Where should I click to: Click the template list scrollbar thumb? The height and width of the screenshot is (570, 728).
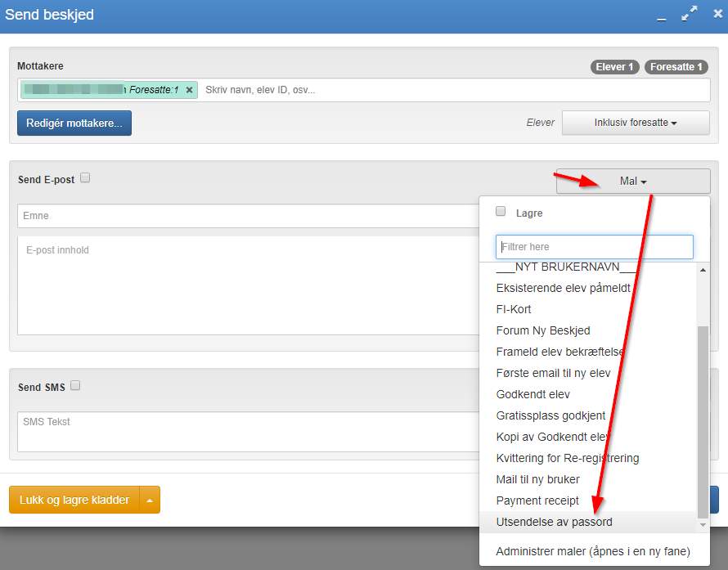tap(703, 421)
